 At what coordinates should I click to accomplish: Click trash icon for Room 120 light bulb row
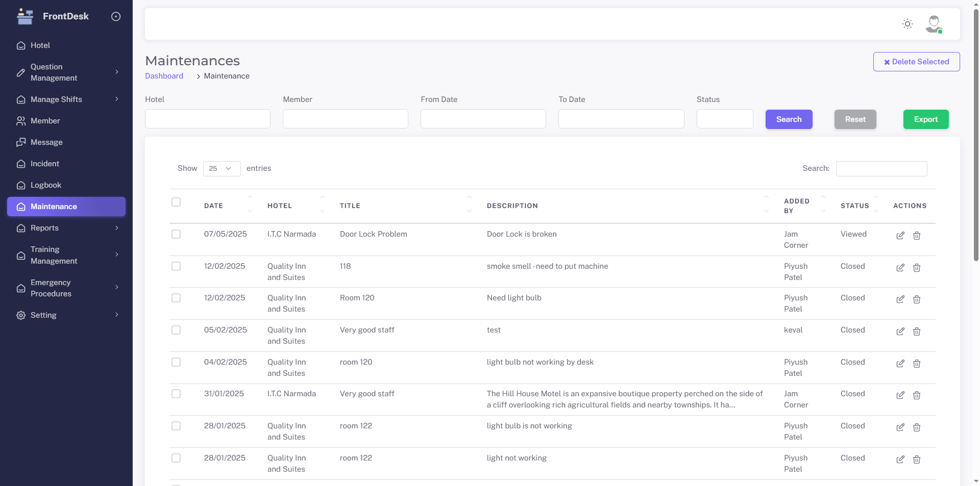click(x=917, y=299)
